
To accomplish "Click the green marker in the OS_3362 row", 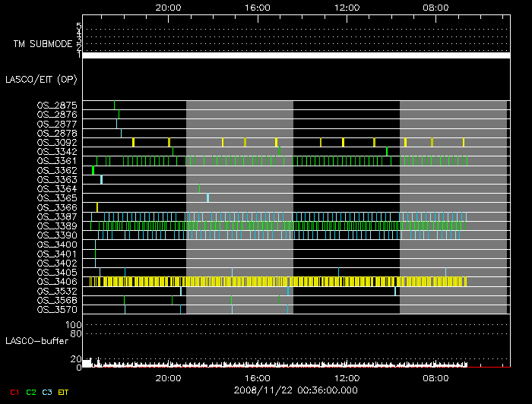I will (x=93, y=170).
